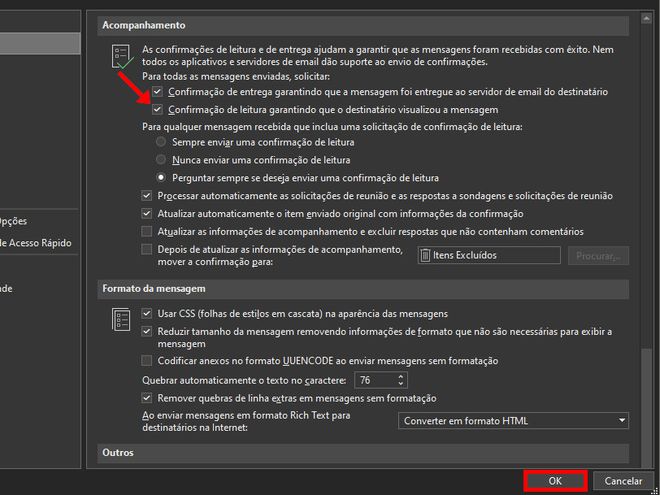Select 'Sempre enviar uma confirmação de leitura'
Screen dimensions: 660x495
point(161,142)
